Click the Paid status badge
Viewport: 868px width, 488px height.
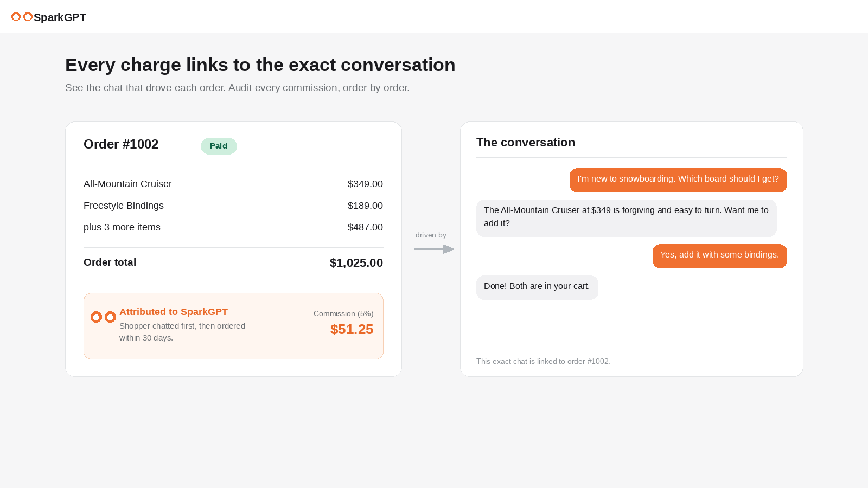(219, 146)
